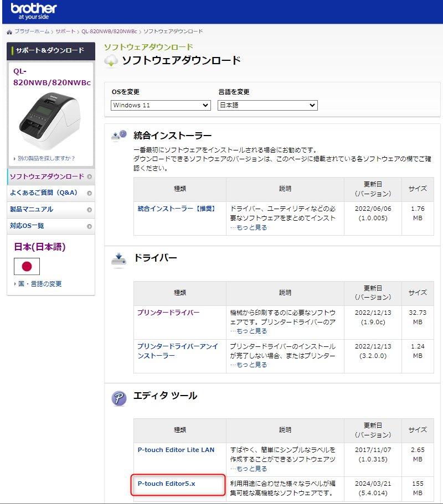Screen dimensions: 443x504
Task: Click arrow icon beside 製品マニュアル menu
Action: [x=90, y=210]
